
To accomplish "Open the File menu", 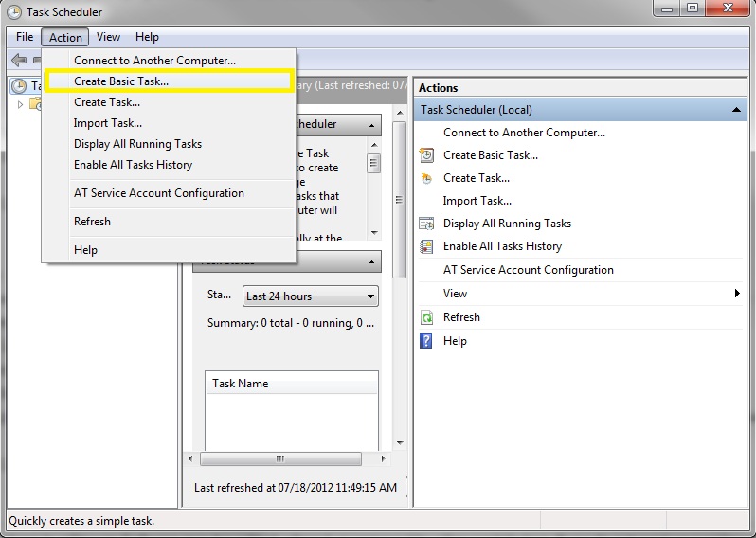I will (25, 37).
